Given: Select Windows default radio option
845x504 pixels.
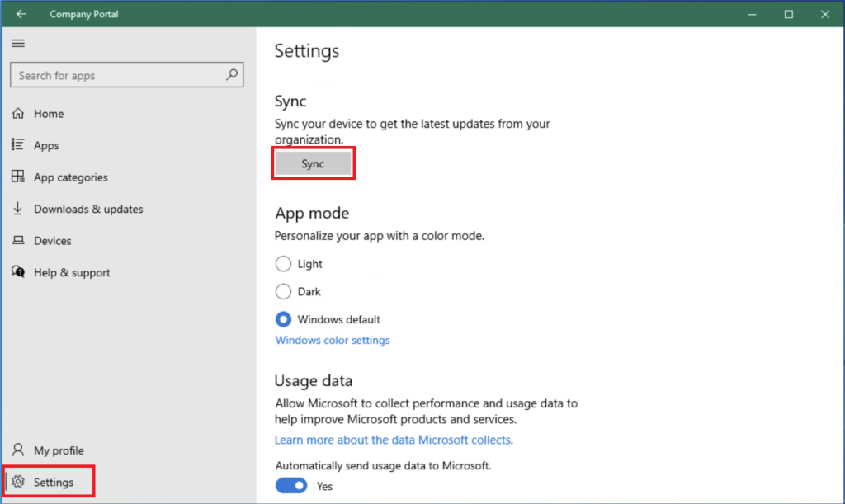Looking at the screenshot, I should point(284,319).
